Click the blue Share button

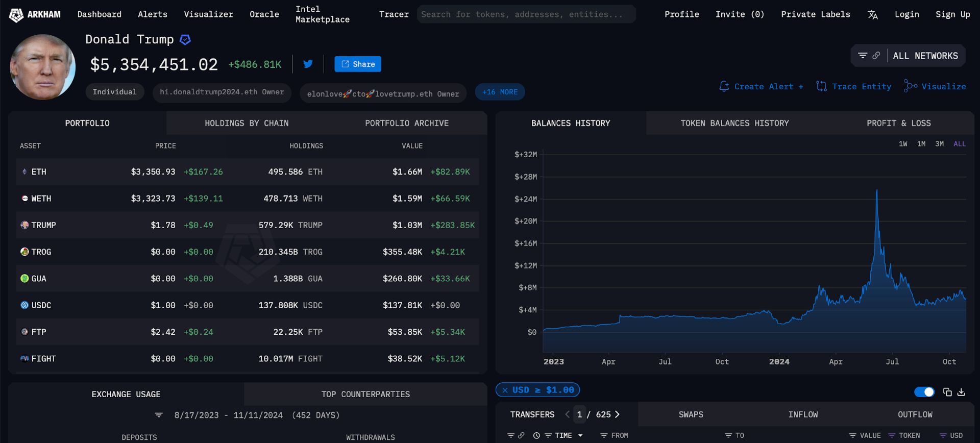tap(358, 64)
